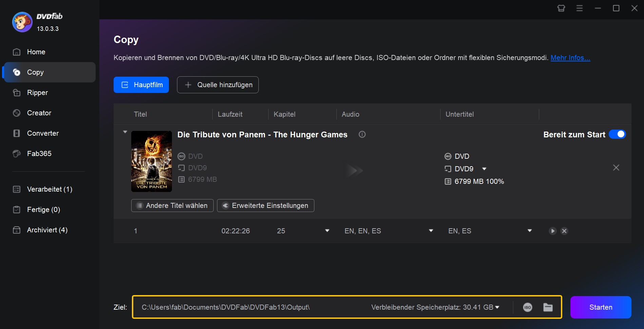
Task: Toggle the Bereit zum Start switch
Action: pyautogui.click(x=617, y=134)
